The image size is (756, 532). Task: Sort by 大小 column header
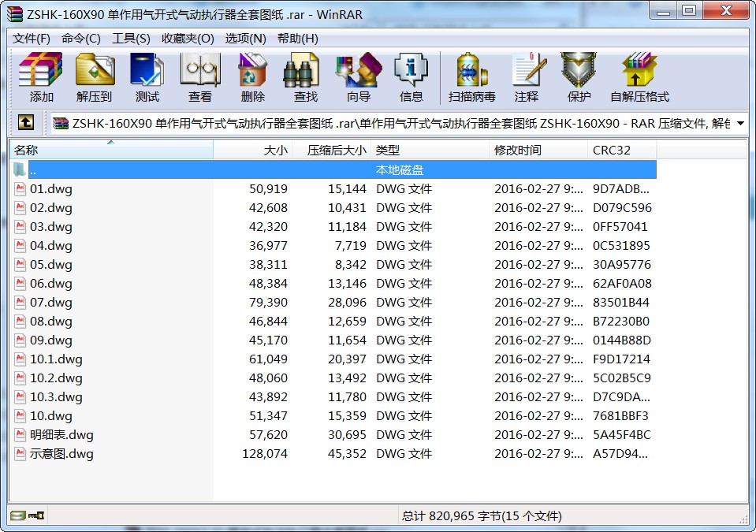(x=253, y=150)
